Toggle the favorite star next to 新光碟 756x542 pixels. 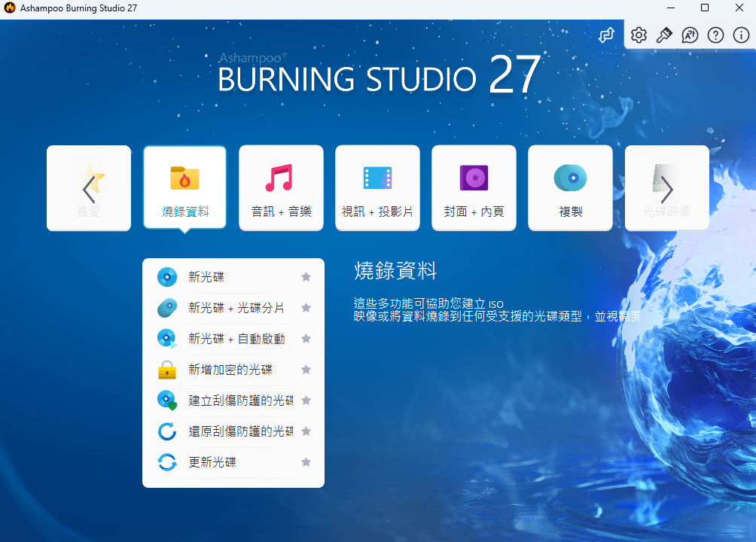306,276
